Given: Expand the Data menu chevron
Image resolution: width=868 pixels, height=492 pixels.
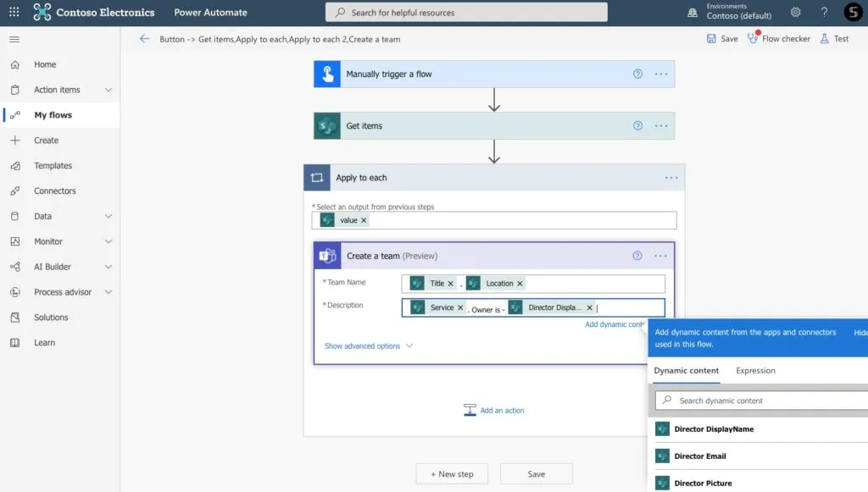Looking at the screenshot, I should [x=108, y=216].
